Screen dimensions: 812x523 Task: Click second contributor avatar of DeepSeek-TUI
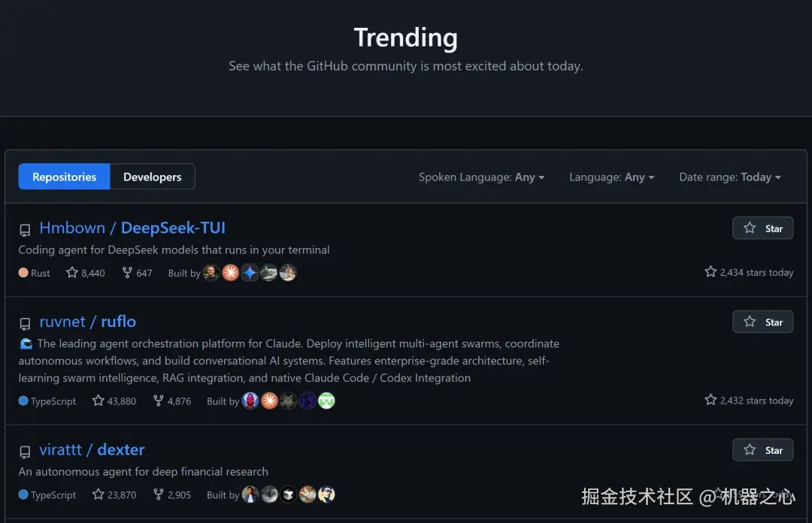coord(231,272)
